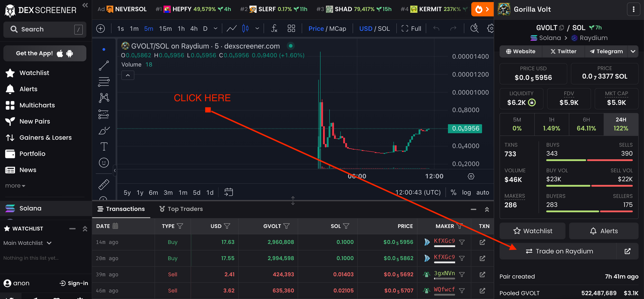Select the text annotation tool
This screenshot has height=299, width=644.
104,146
